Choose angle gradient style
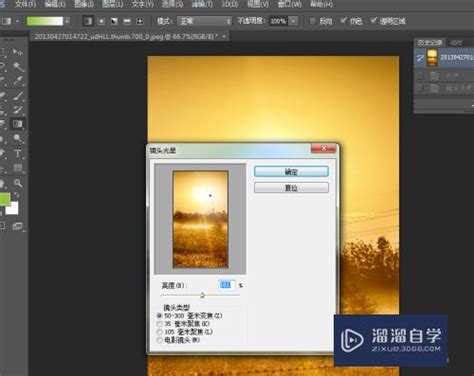Image resolution: width=474 pixels, height=376 pixels. pos(114,21)
